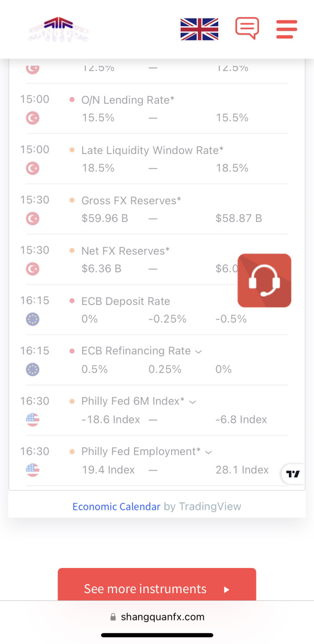
Task: Click EU flag beside ECB Deposit Rate
Action: [32, 320]
